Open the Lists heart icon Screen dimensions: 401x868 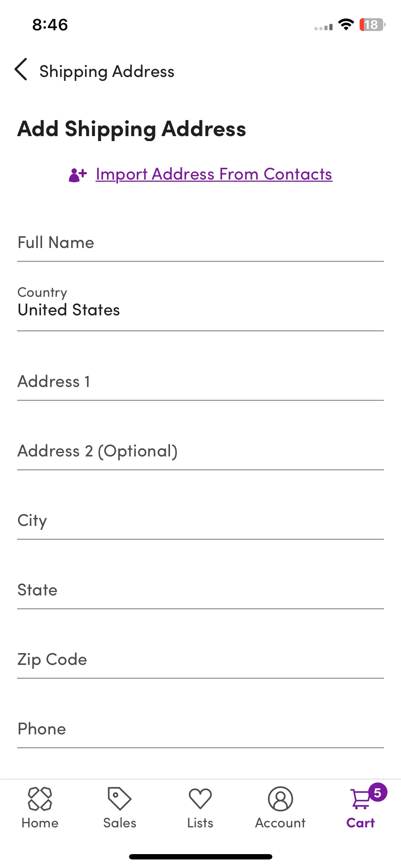[x=200, y=799]
